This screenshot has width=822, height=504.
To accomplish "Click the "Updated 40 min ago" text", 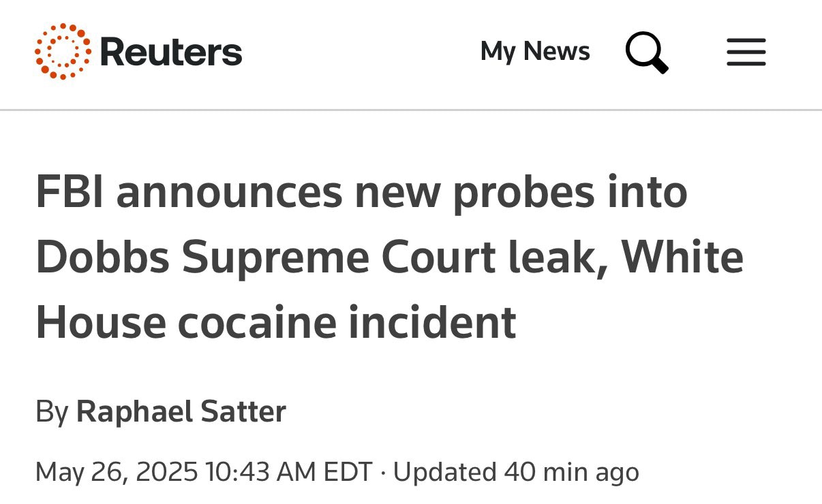I will click(x=516, y=471).
